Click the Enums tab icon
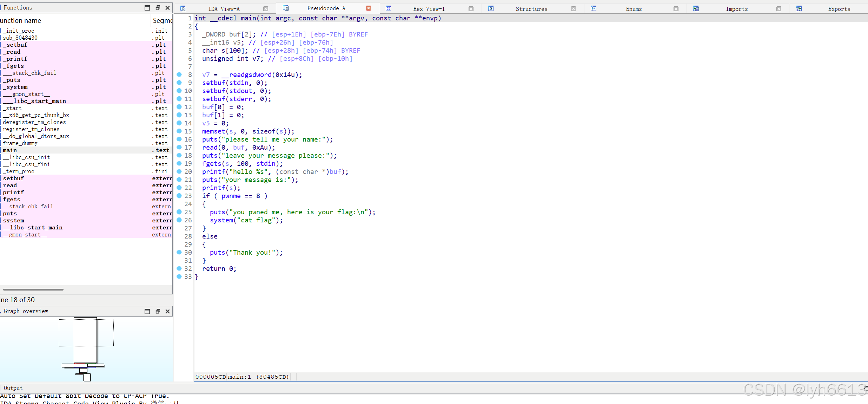 coord(594,8)
